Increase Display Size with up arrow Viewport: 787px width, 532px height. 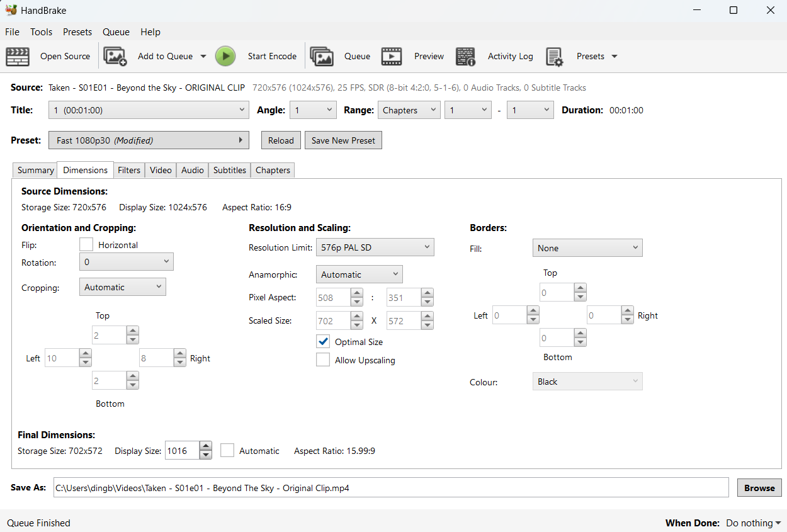[206, 446]
